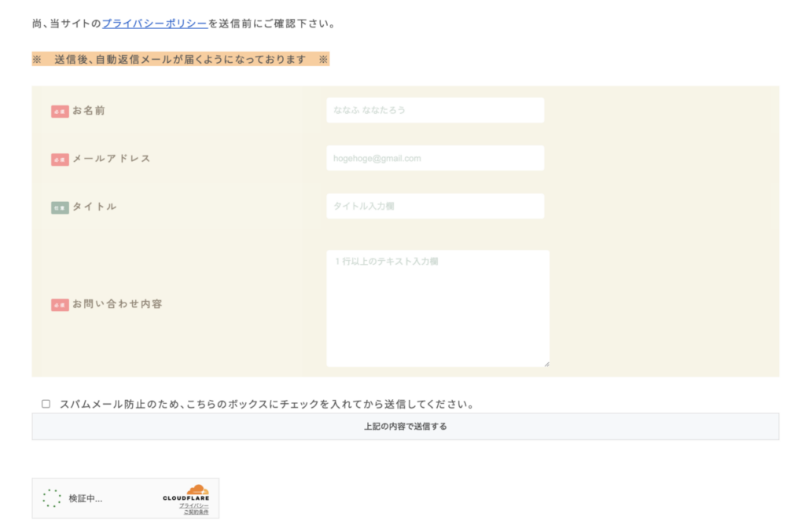Open Cloudflare ご契約条件 link
Viewport: 805px width, 532px height.
(196, 512)
